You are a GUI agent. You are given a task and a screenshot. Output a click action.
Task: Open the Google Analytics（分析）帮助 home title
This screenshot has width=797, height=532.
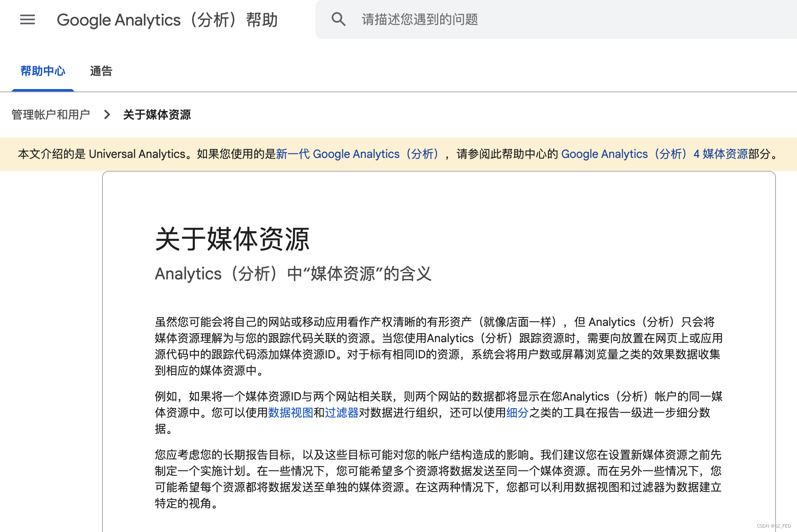[167, 20]
